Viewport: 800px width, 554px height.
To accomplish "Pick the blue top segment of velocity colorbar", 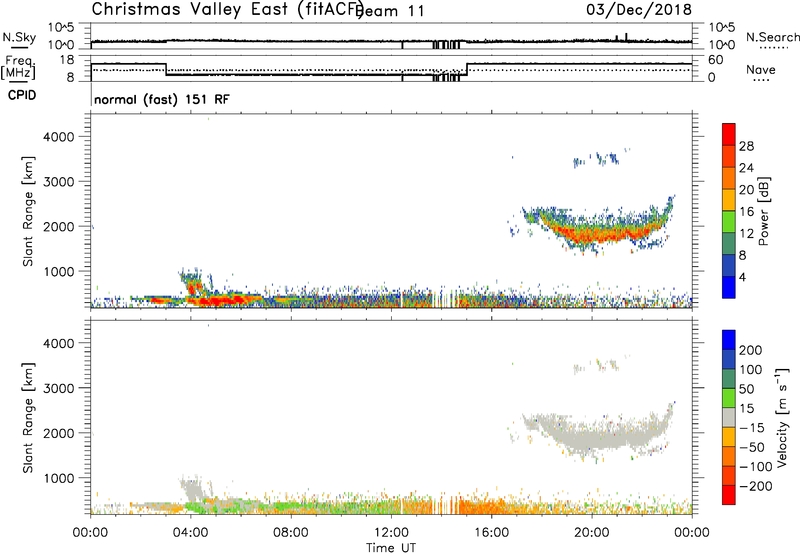I will coord(729,340).
